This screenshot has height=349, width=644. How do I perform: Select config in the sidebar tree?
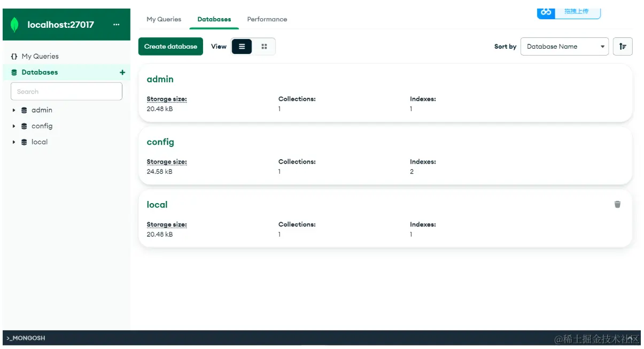point(42,126)
